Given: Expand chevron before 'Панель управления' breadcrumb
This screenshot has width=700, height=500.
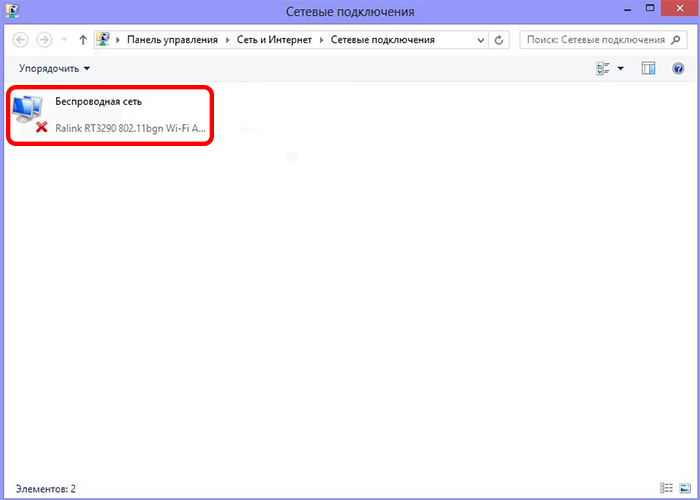Looking at the screenshot, I should click(x=118, y=40).
